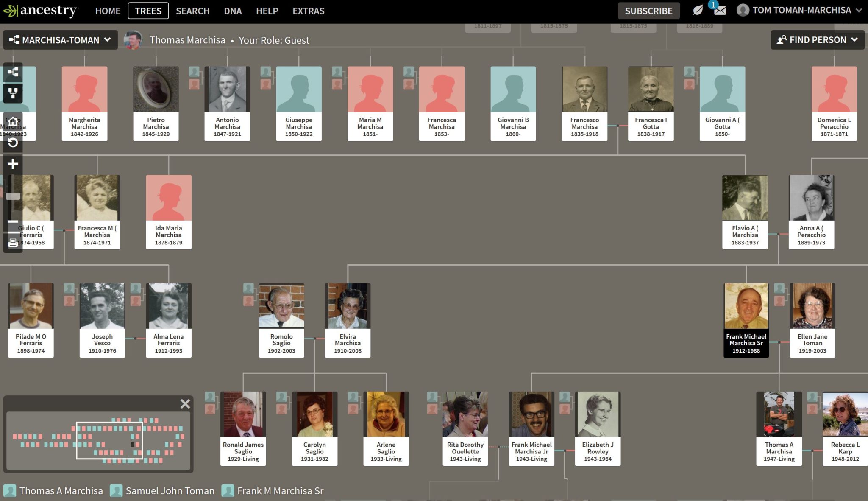Expand Ellen Jane Toman's parents toggle
This screenshot has width=868, height=501.
tap(779, 294)
